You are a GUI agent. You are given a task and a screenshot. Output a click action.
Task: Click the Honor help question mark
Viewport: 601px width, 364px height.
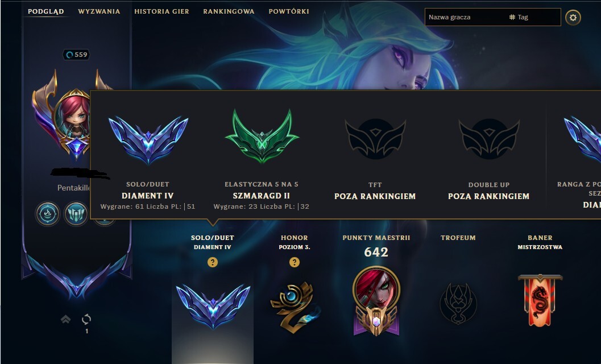[x=295, y=262]
